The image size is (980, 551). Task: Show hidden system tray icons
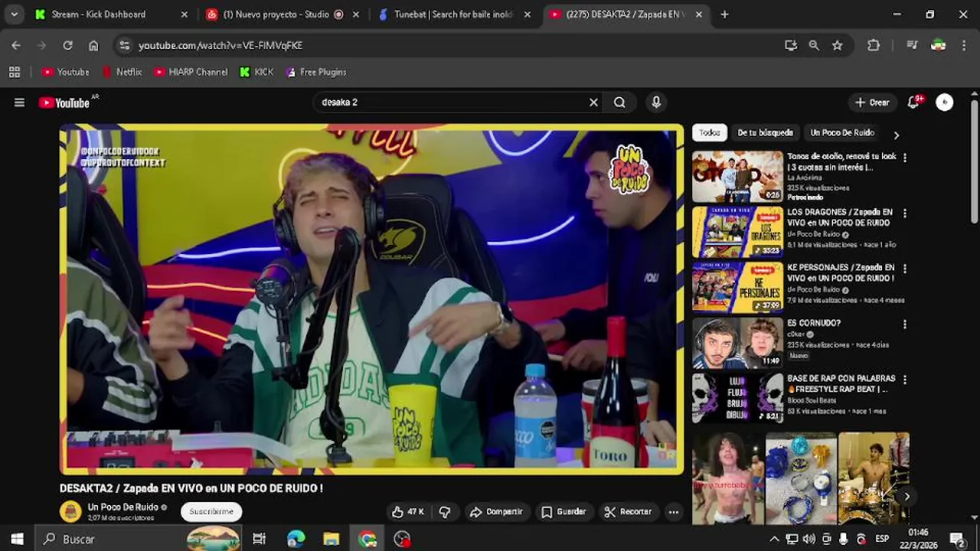click(774, 540)
